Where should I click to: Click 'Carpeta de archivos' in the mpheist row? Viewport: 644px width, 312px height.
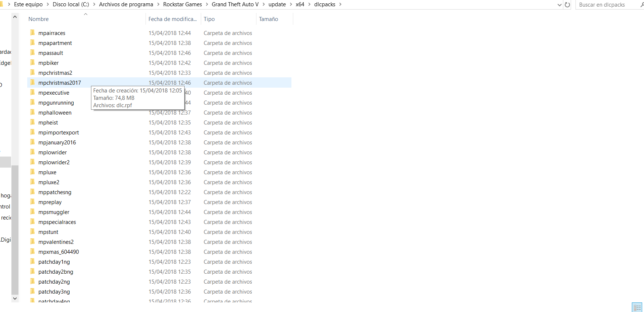coord(228,123)
